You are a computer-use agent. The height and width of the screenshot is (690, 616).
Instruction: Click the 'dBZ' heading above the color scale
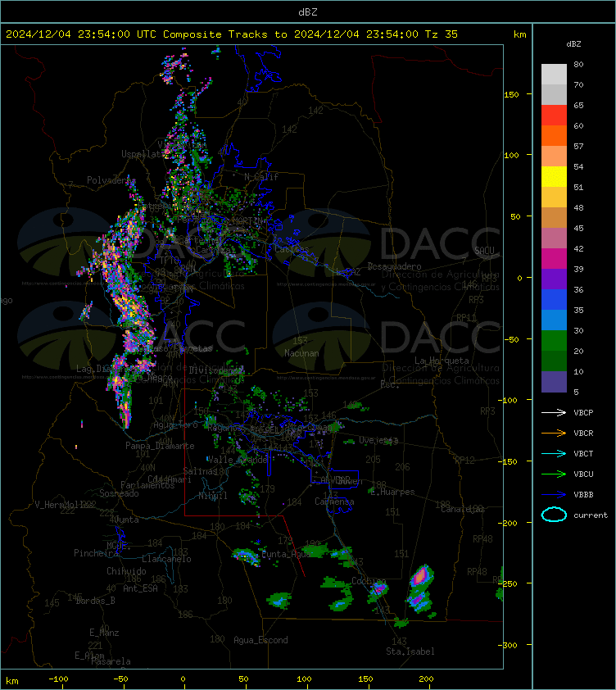pos(573,44)
